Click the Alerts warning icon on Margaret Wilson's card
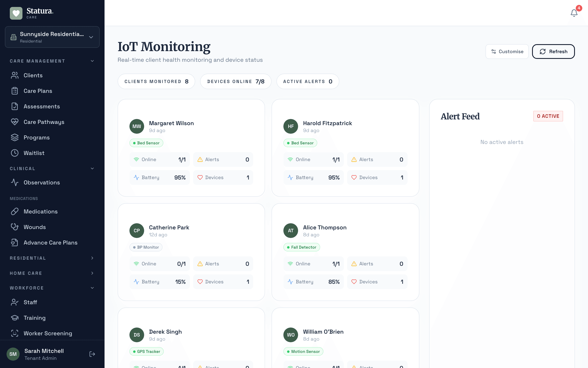The width and height of the screenshot is (588, 368). [200, 159]
